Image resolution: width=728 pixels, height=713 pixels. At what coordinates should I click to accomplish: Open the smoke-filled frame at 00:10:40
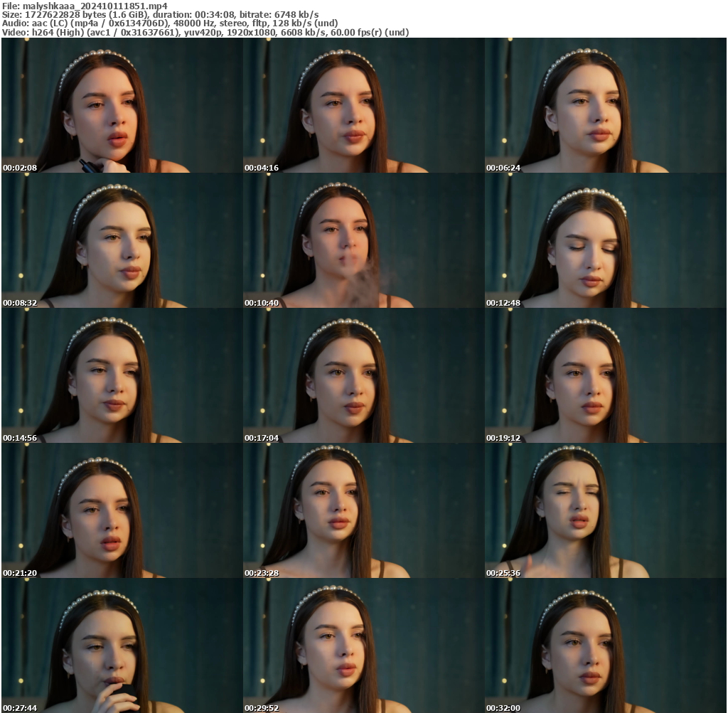click(x=363, y=240)
